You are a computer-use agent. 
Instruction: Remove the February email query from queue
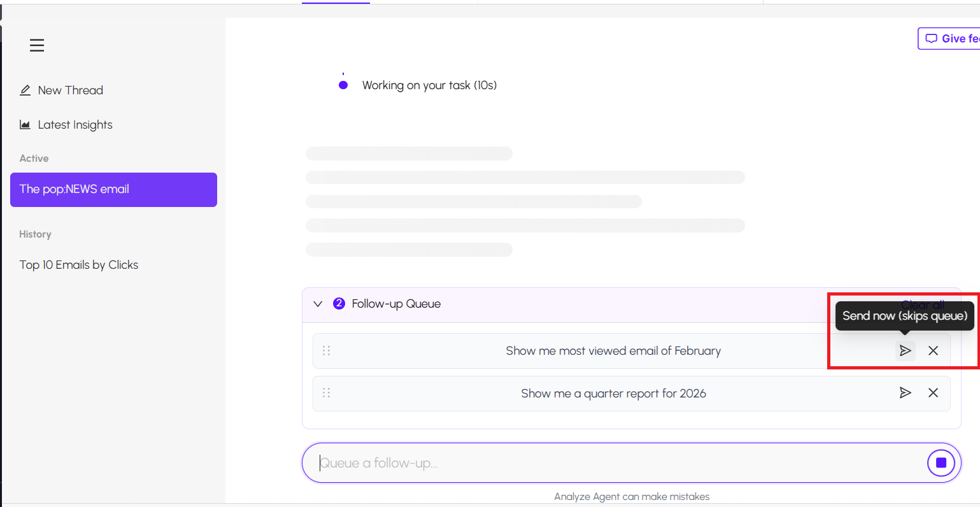coord(934,351)
